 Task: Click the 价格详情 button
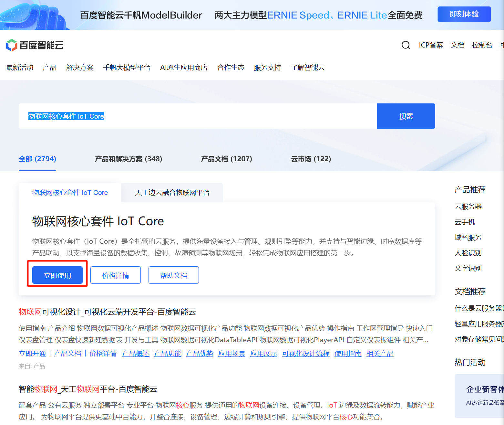(x=116, y=275)
